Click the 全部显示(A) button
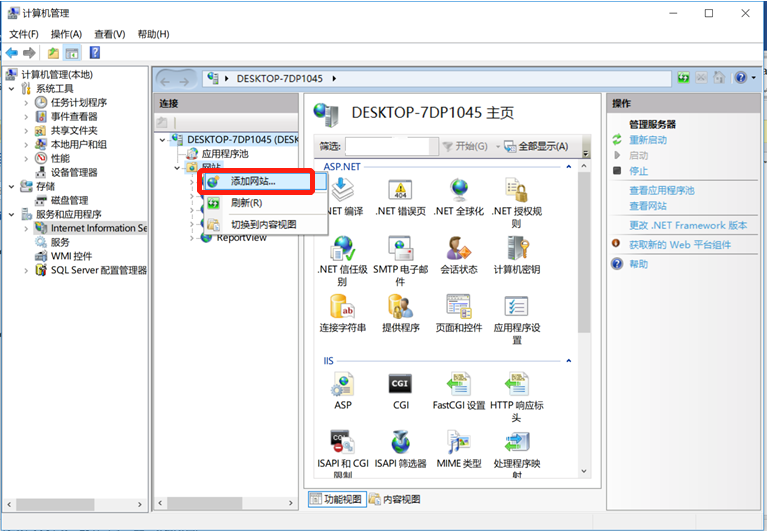Viewport: 767px width, 531px height. pos(536,146)
